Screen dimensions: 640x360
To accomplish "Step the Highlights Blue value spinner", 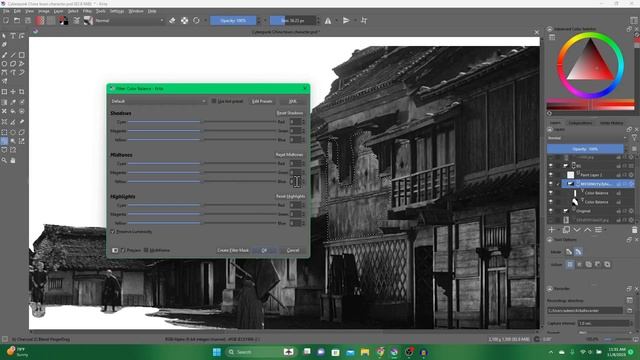I will point(303,223).
